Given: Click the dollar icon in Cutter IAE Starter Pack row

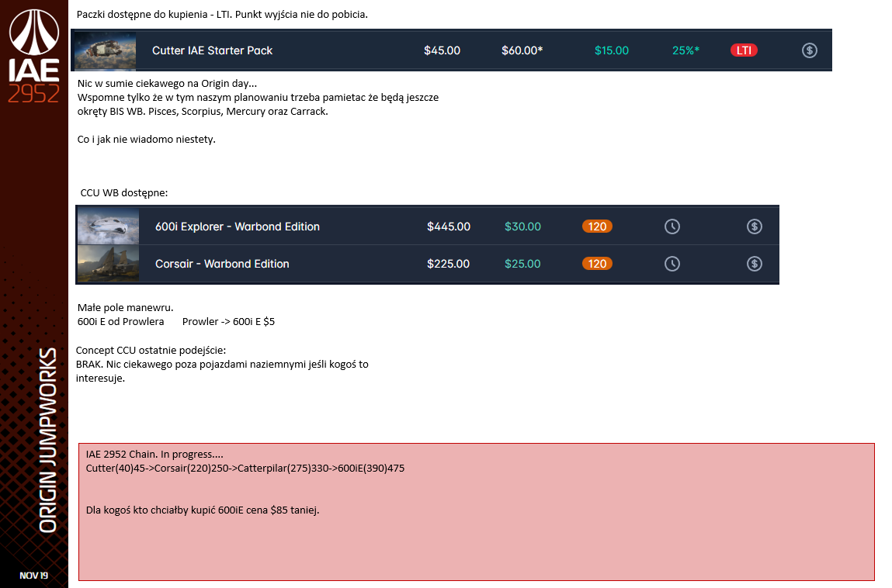Looking at the screenshot, I should (x=810, y=50).
